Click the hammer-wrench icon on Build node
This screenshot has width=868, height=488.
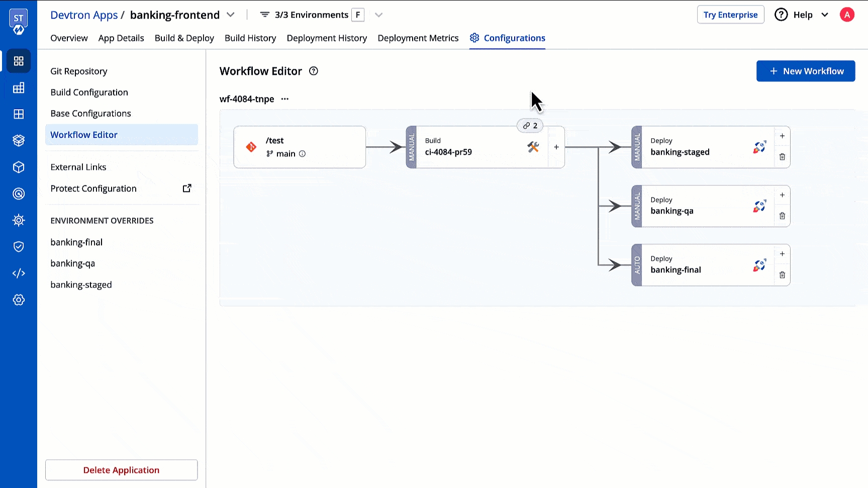[x=533, y=147]
